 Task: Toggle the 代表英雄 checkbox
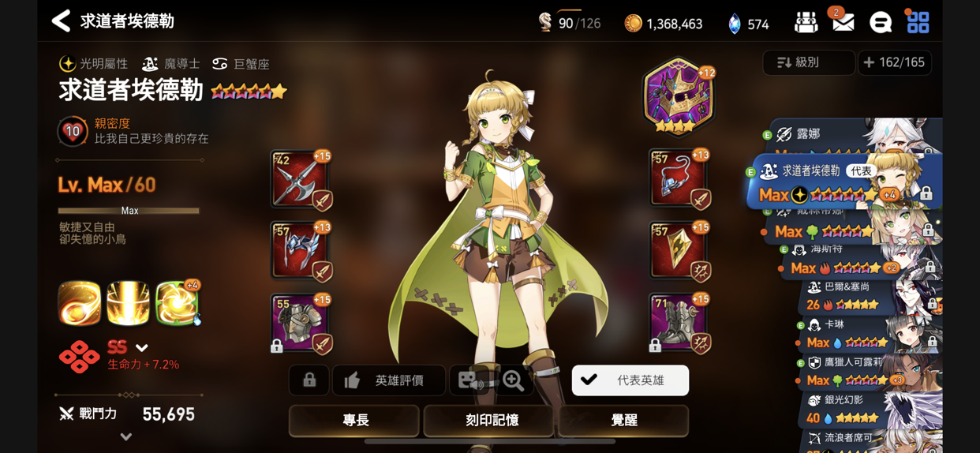tap(630, 380)
